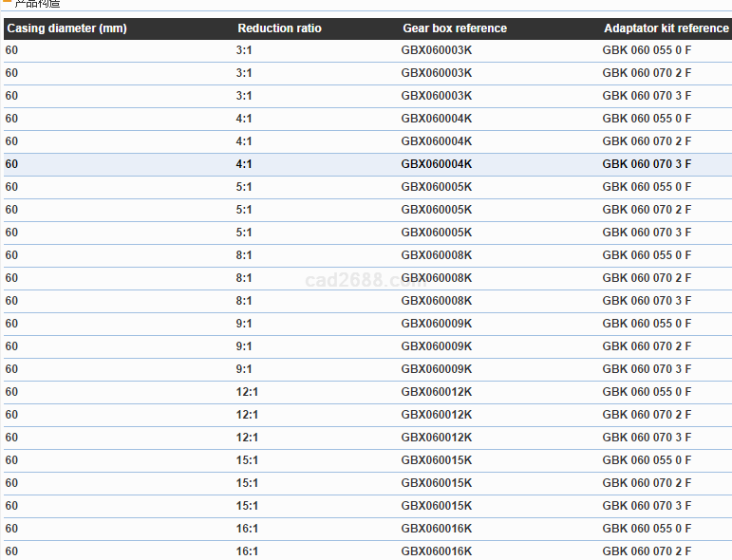
Task: Select GBK 060 070 3 F in 12:1 row
Action: click(647, 438)
